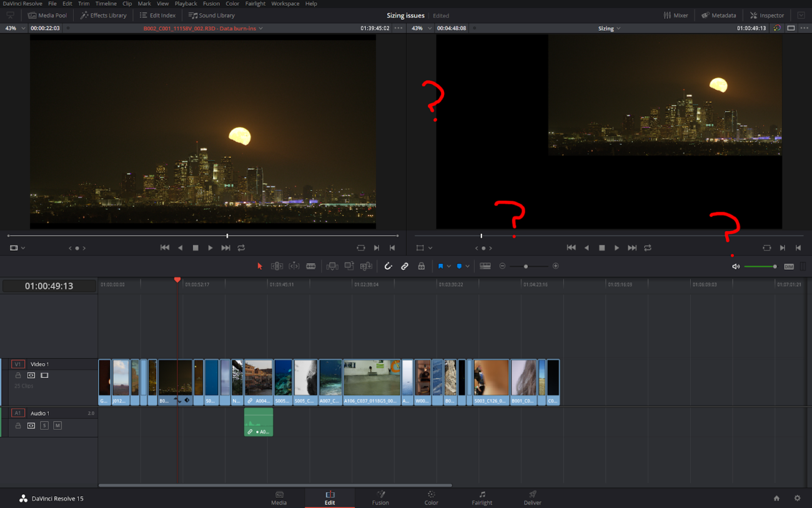Open the Workspace menu
Image resolution: width=812 pixels, height=508 pixels.
pos(285,4)
